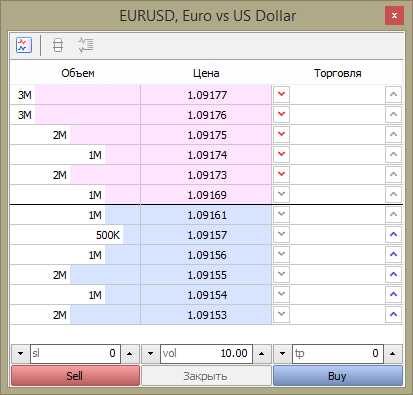The width and height of the screenshot is (413, 395).
Task: Click the Buy button
Action: 338,376
